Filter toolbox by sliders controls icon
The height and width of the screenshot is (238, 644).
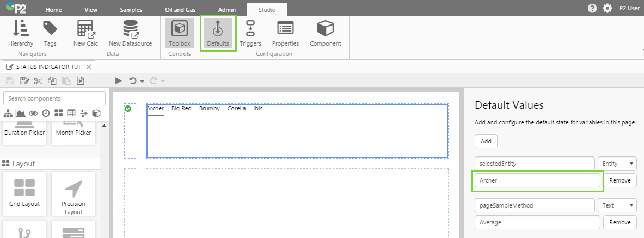coord(84,113)
